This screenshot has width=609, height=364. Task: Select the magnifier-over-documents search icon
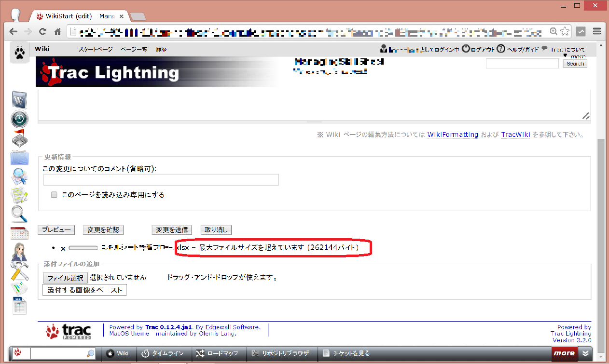coord(19,177)
